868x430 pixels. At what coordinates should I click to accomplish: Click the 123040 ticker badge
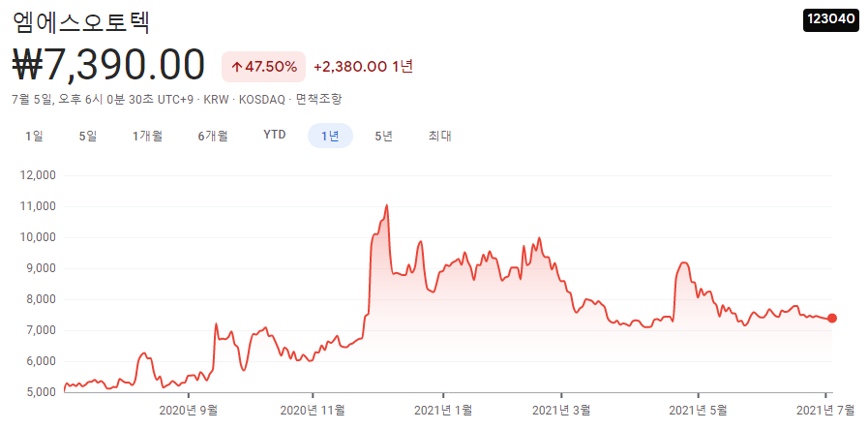pos(831,19)
